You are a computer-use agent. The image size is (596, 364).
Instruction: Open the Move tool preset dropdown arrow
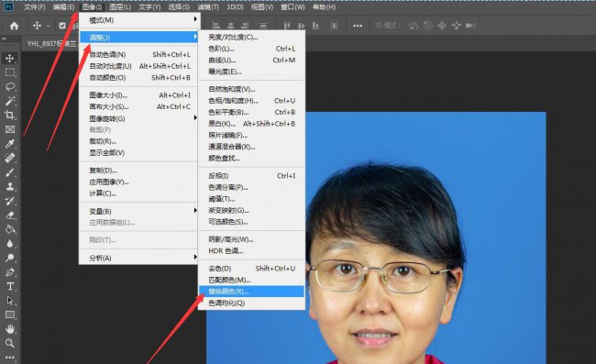coord(49,27)
